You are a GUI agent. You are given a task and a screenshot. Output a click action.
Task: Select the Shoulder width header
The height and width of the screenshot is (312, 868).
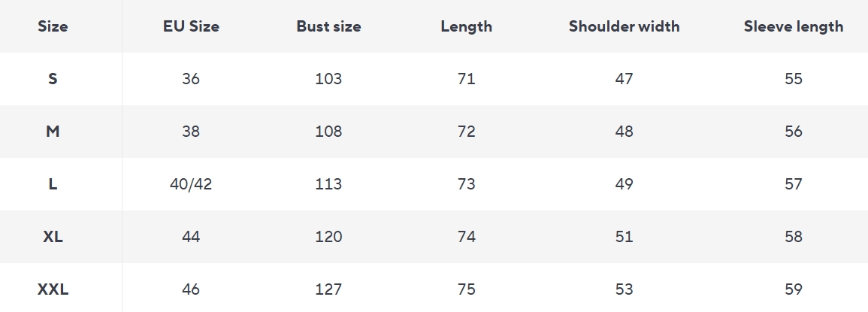point(624,26)
